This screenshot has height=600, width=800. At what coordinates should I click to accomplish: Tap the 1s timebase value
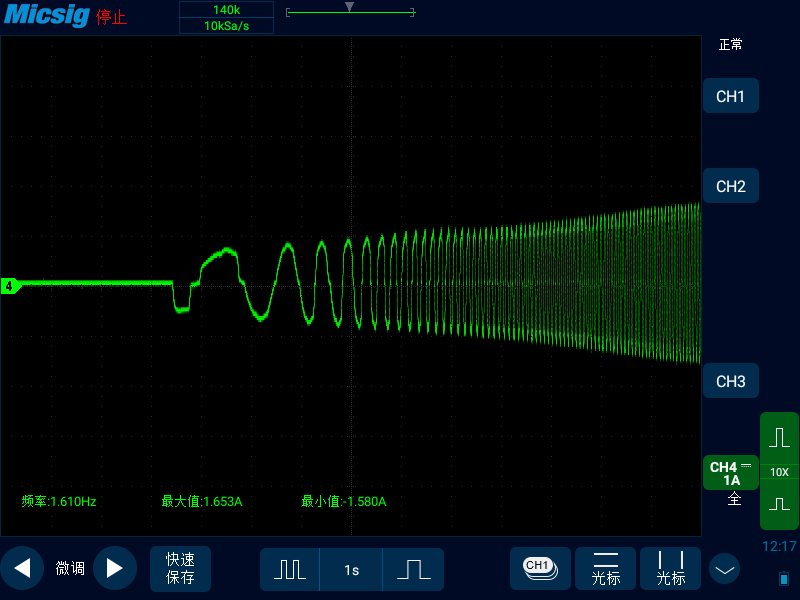[x=351, y=570]
